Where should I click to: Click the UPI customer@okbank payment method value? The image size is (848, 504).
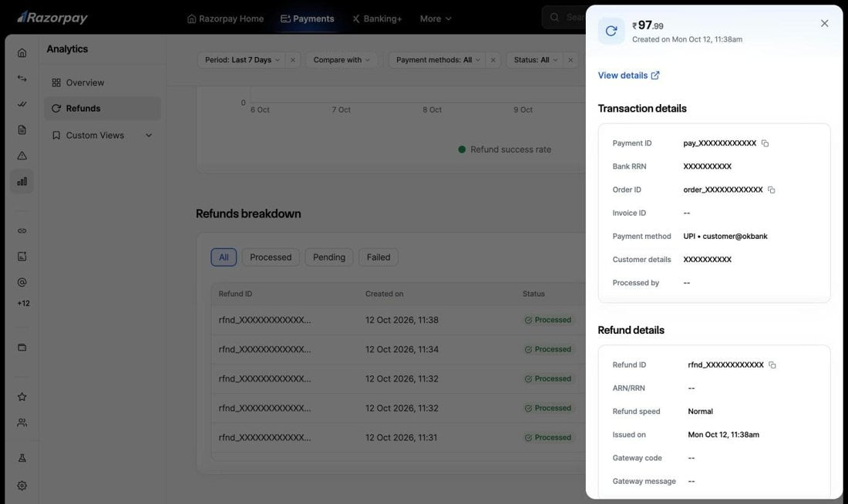tap(725, 237)
